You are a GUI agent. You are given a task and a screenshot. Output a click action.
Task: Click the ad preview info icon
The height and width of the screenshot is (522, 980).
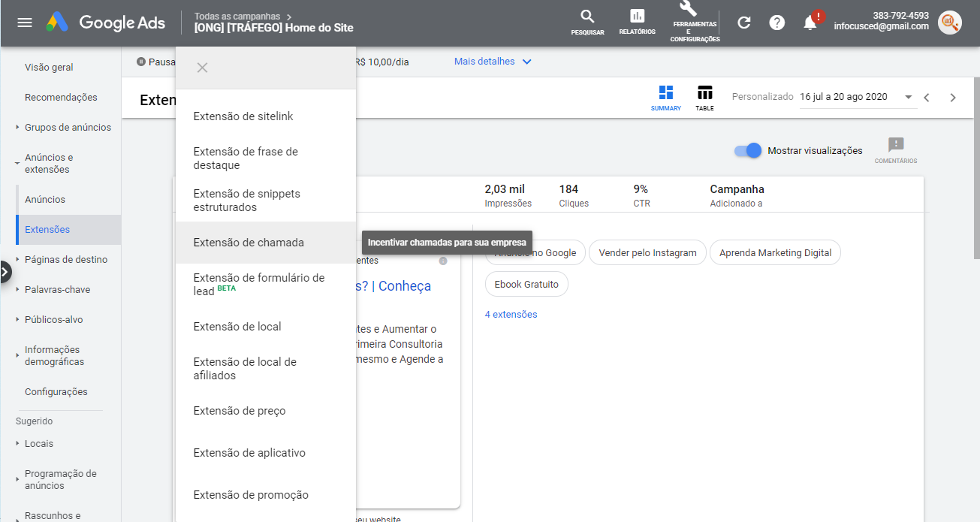pos(443,261)
